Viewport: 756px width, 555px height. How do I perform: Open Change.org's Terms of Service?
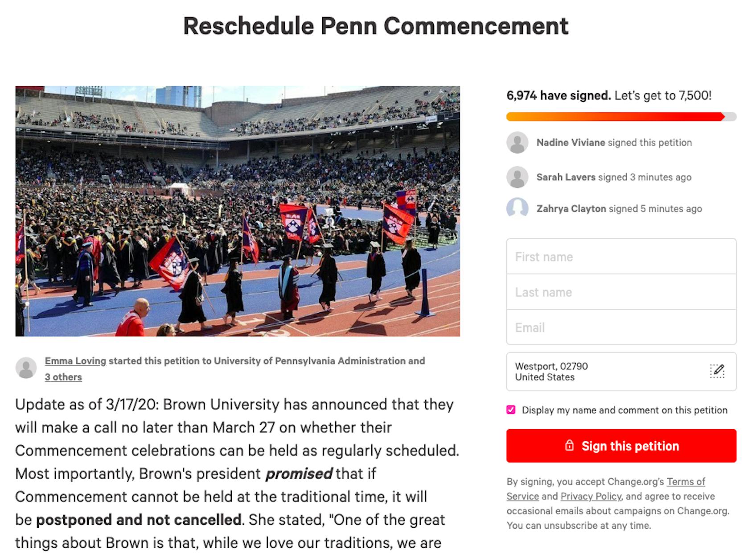pyautogui.click(x=685, y=482)
